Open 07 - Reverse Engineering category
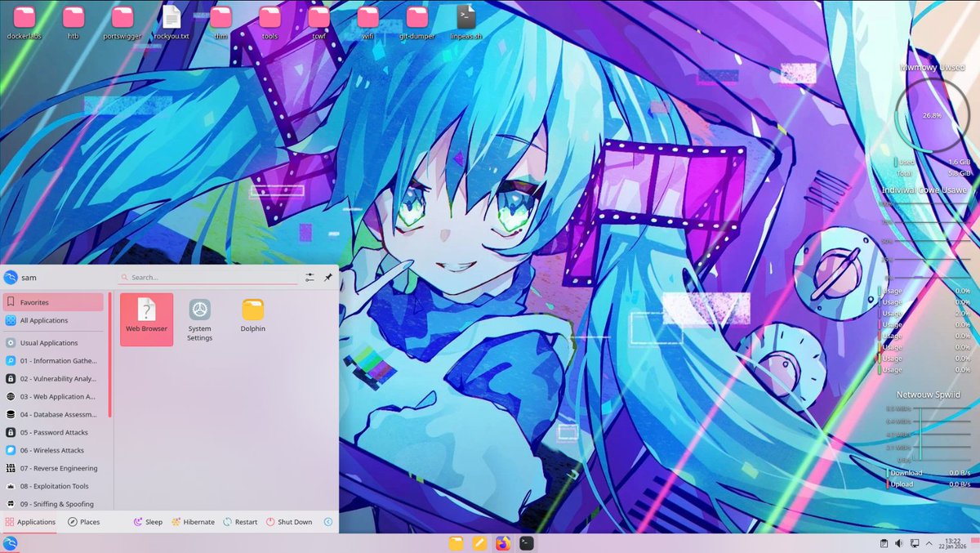 (53, 469)
